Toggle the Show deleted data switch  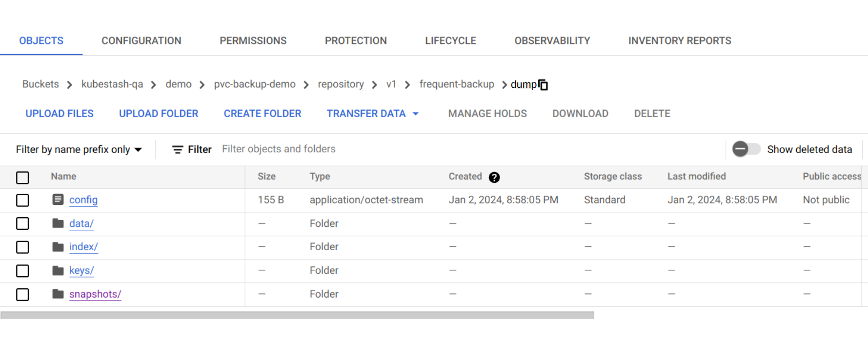pos(746,149)
